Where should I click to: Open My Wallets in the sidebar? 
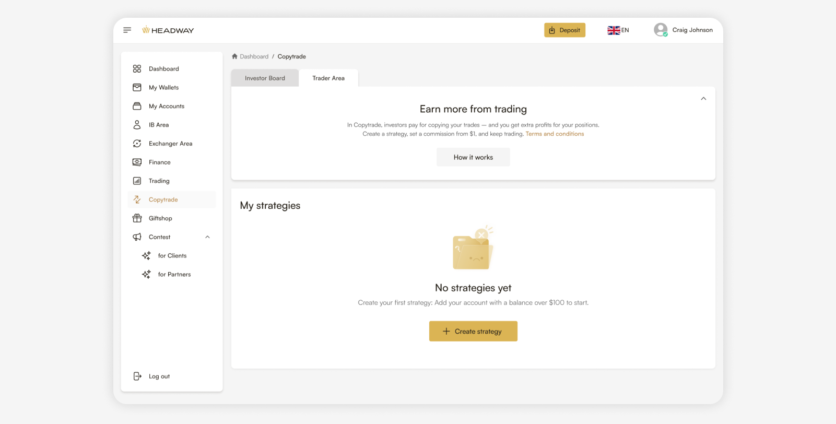[x=163, y=87]
